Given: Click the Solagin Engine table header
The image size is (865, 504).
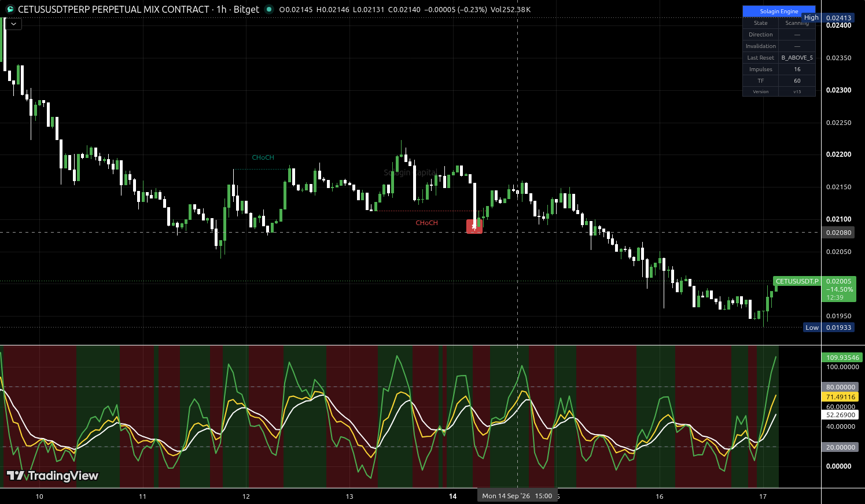Looking at the screenshot, I should [779, 11].
